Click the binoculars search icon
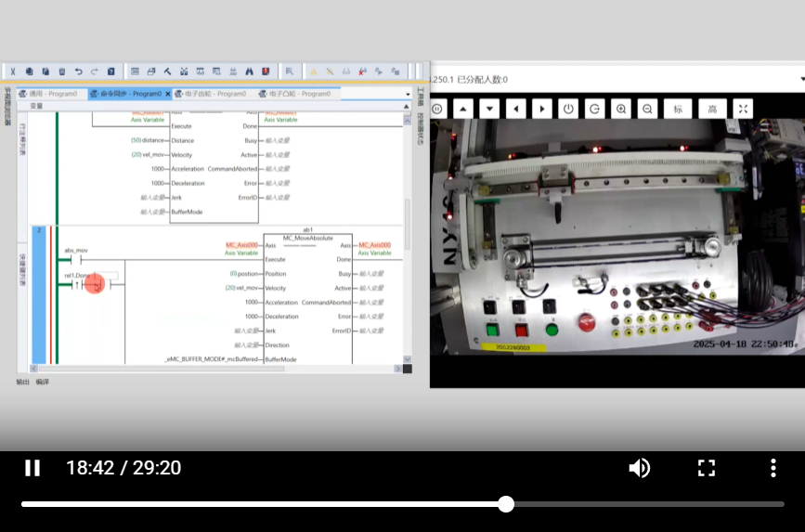The height and width of the screenshot is (532, 805). [x=249, y=71]
